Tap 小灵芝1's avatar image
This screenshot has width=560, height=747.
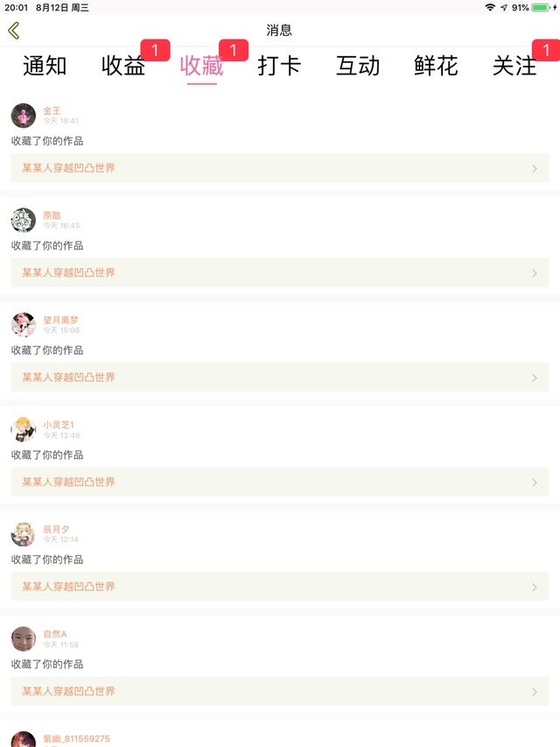24,429
